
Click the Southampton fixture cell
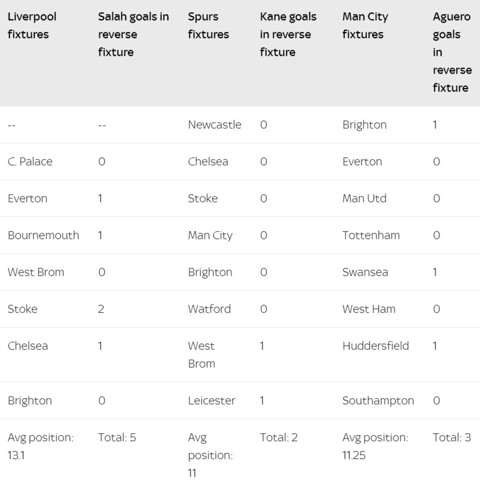[x=378, y=400]
